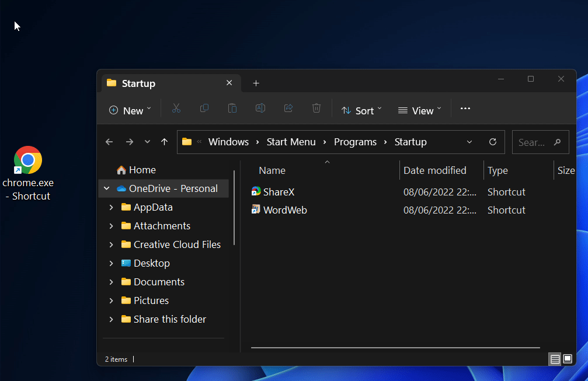This screenshot has height=381, width=588.
Task: Switch to large thumbnails view
Action: coord(567,359)
